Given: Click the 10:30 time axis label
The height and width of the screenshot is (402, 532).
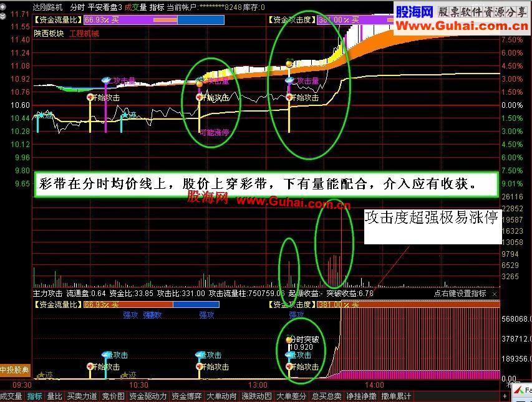Looking at the screenshot, I should 138,385.
